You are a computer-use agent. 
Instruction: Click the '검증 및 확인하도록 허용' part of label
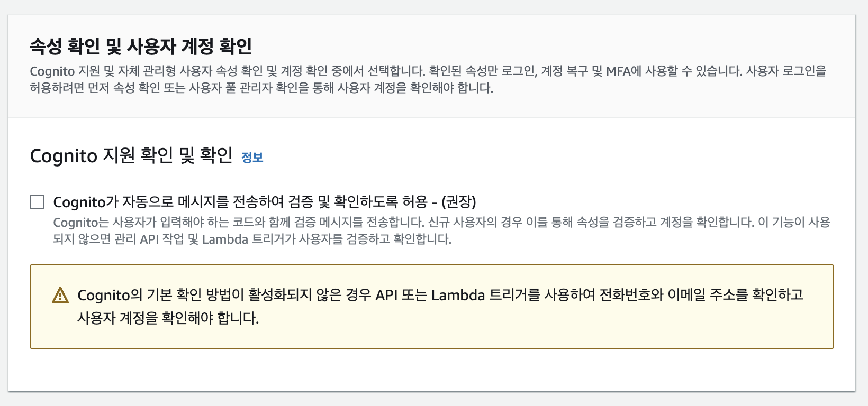tap(358, 202)
